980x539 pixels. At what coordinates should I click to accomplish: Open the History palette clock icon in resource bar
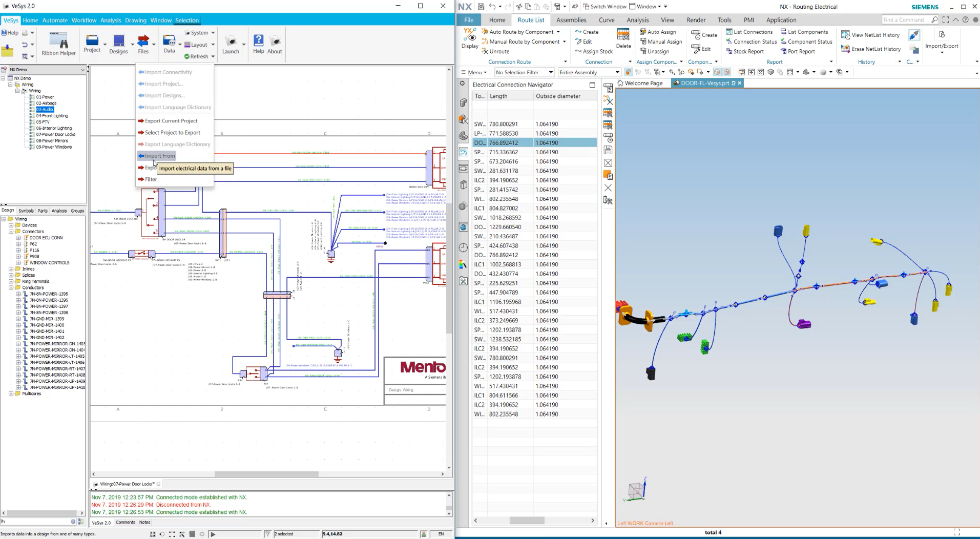point(463,247)
